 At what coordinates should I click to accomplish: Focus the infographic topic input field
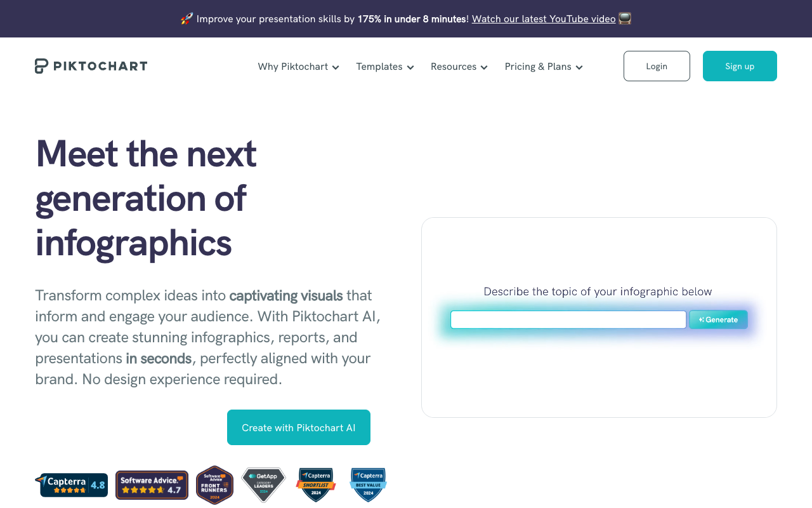[x=568, y=319]
